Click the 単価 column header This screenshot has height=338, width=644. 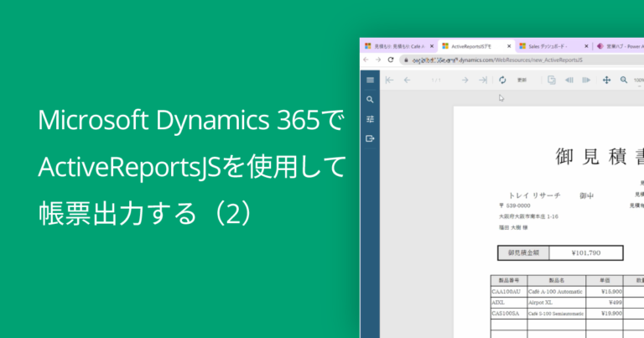coord(605,280)
